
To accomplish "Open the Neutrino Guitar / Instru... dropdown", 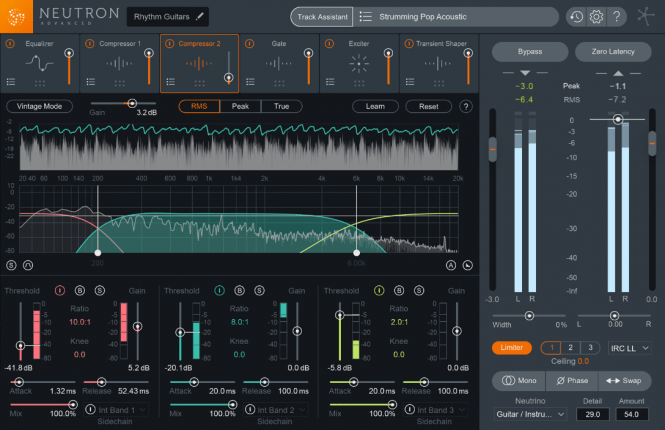I will tap(530, 414).
